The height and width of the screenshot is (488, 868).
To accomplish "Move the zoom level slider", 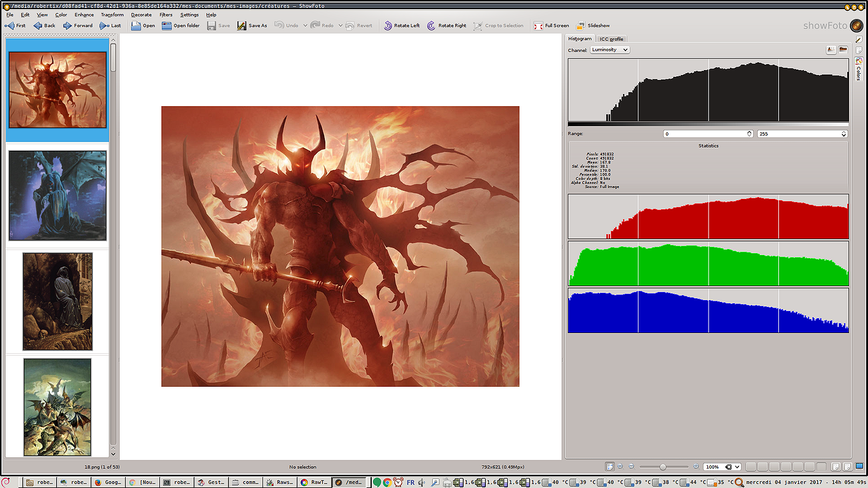I will pos(663,467).
